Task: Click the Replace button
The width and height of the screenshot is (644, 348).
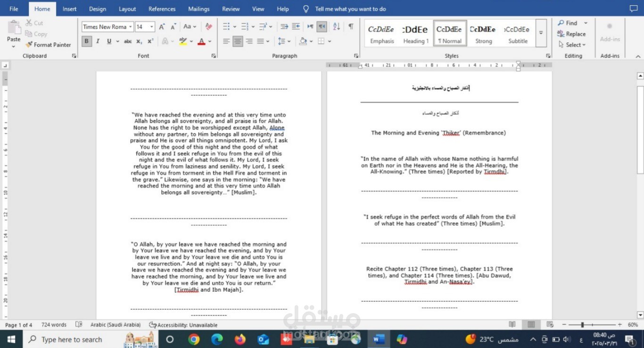Action: click(x=571, y=34)
